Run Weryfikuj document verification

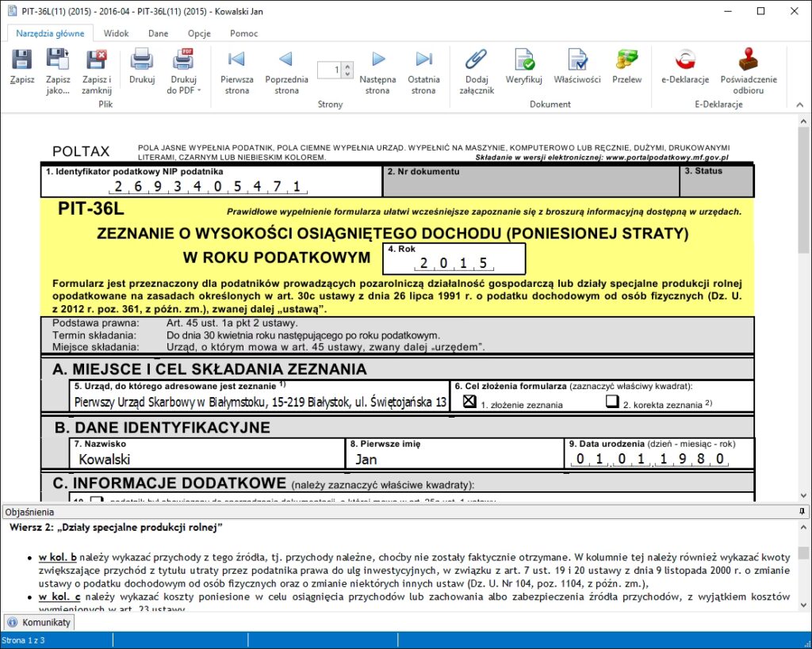523,60
